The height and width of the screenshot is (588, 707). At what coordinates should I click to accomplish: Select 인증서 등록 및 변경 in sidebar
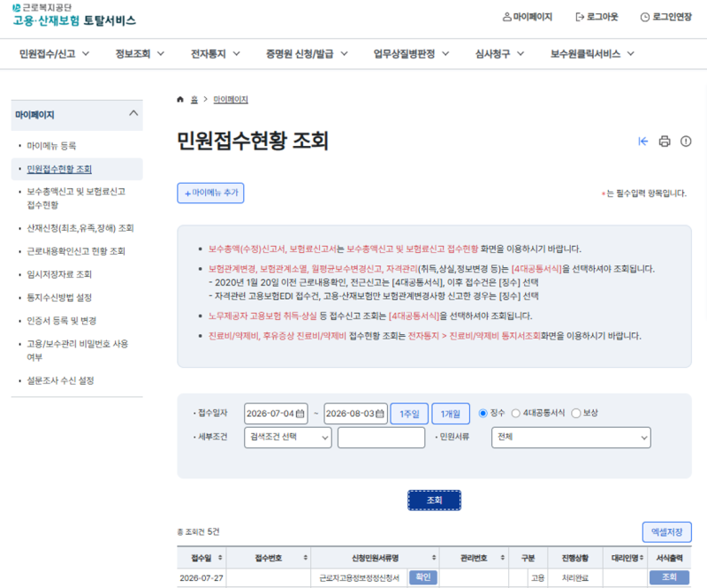pos(61,321)
